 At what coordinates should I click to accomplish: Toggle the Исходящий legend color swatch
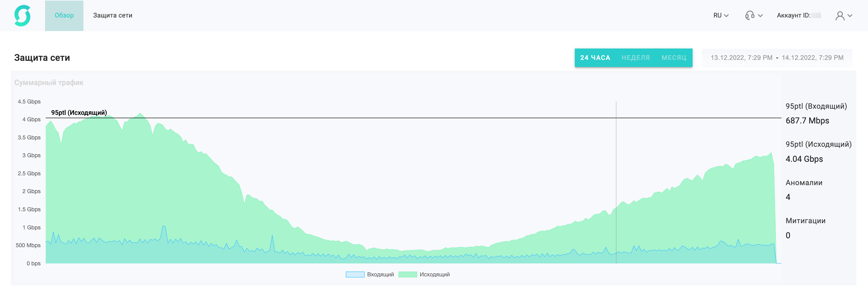click(407, 274)
